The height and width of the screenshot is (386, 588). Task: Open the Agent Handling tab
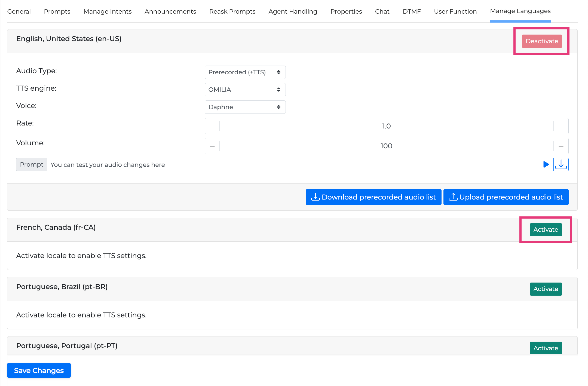coord(293,11)
